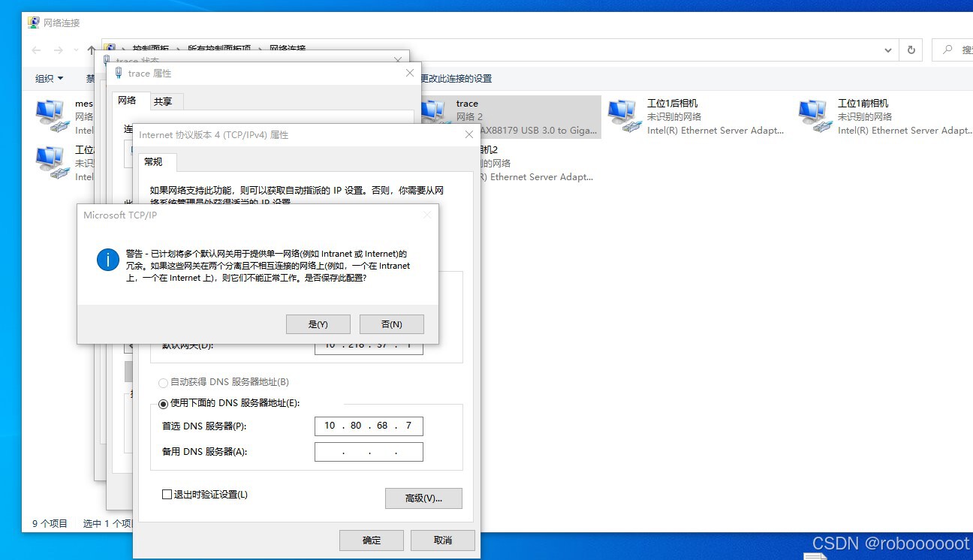Click the 首选 DNS 服务器 address field
The height and width of the screenshot is (560, 973).
pos(369,426)
